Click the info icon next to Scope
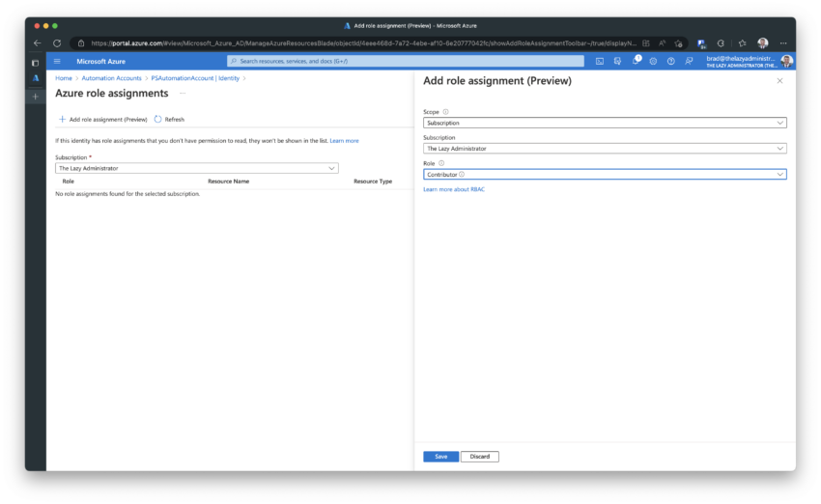The height and width of the screenshot is (504, 821). click(x=445, y=112)
